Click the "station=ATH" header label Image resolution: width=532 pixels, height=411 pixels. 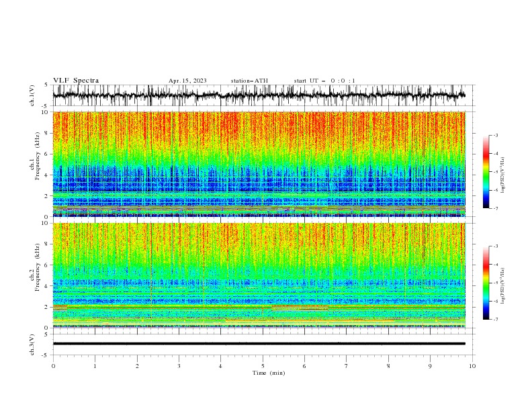[249, 81]
